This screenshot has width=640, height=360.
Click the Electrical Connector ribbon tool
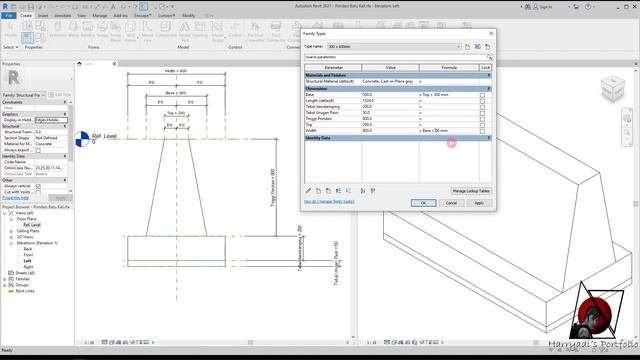[255, 32]
